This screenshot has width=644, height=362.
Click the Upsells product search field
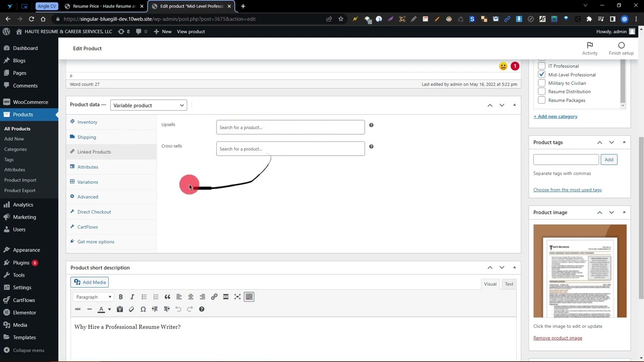pos(290,127)
